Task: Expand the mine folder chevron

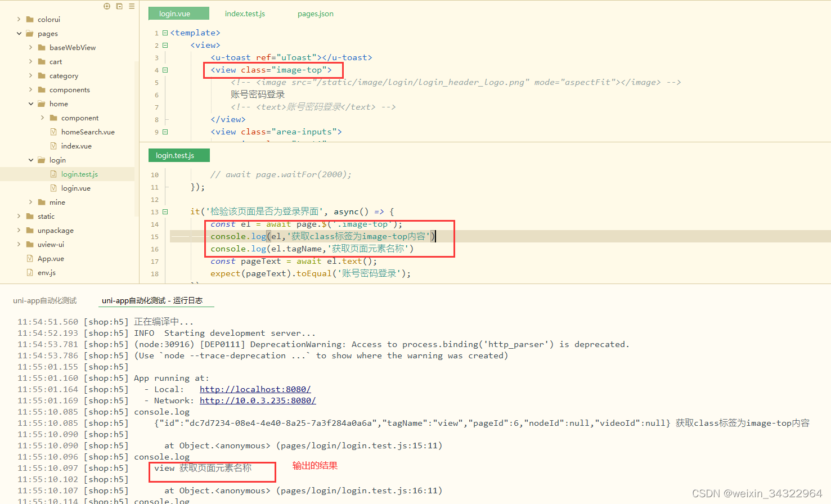Action: tap(30, 202)
